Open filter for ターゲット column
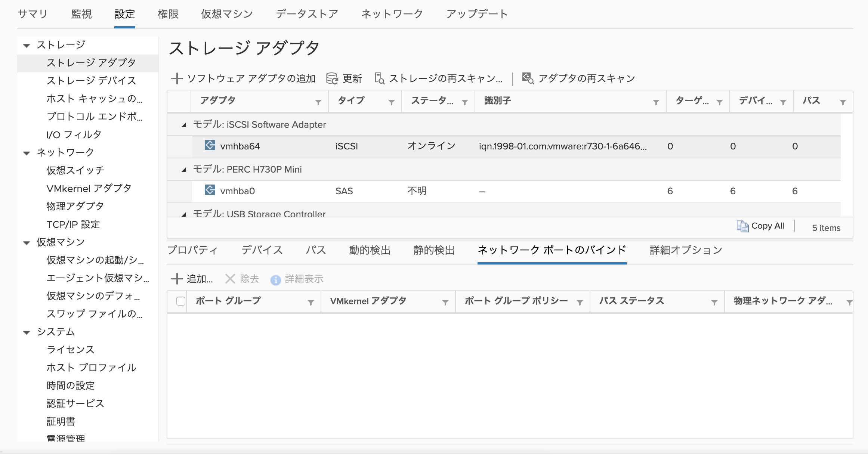 tap(720, 102)
